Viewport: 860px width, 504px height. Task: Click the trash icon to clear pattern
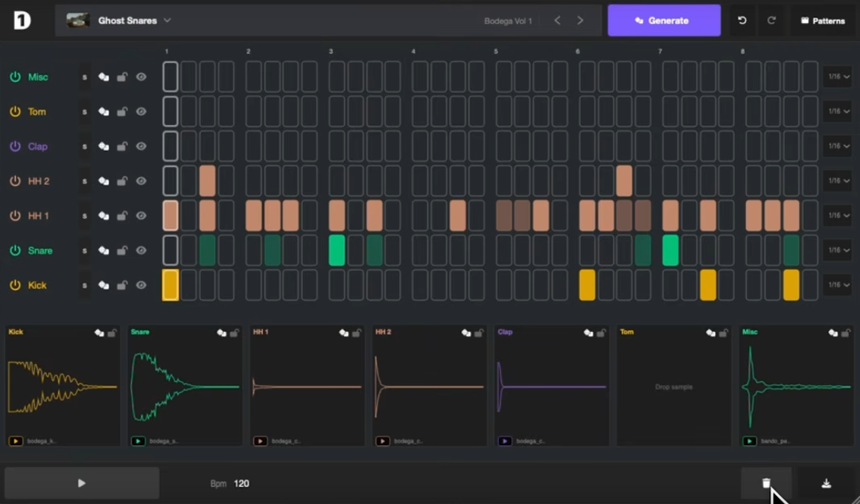[766, 483]
